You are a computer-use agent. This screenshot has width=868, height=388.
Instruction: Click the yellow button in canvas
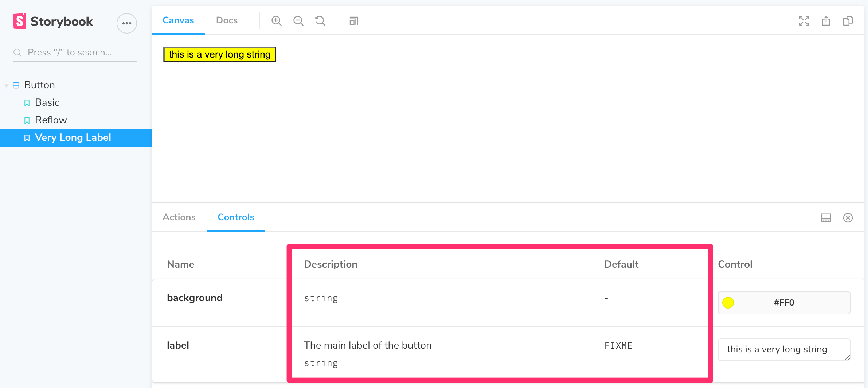[x=219, y=54]
